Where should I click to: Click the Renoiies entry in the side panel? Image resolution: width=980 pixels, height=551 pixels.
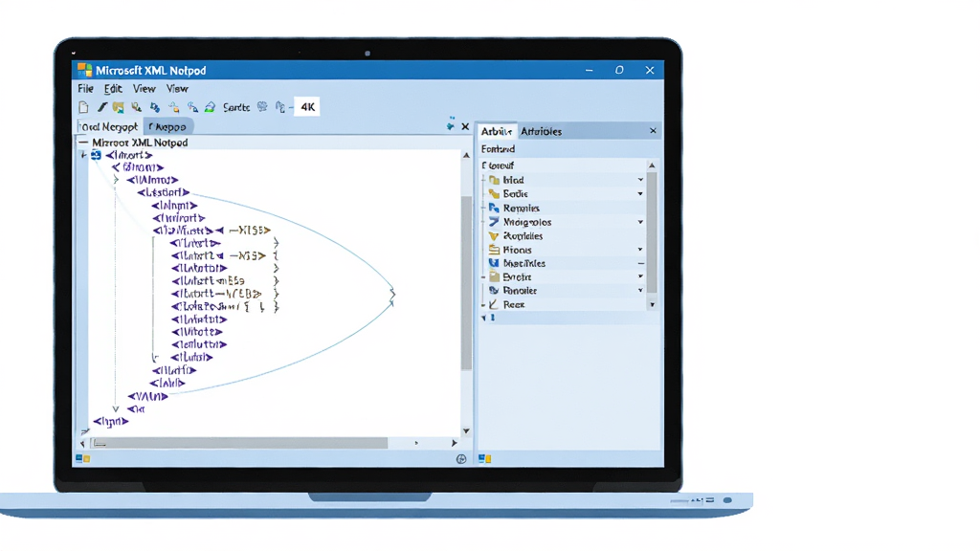point(522,208)
